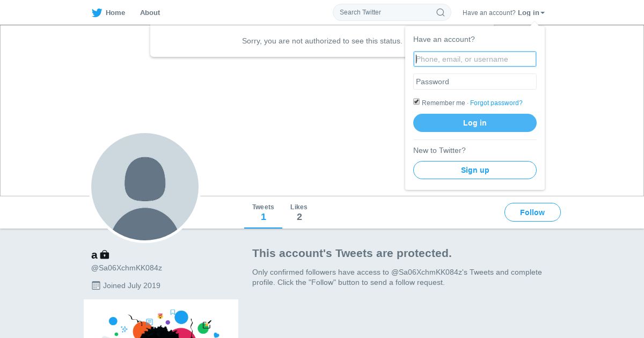Click into the Password field

click(x=475, y=82)
